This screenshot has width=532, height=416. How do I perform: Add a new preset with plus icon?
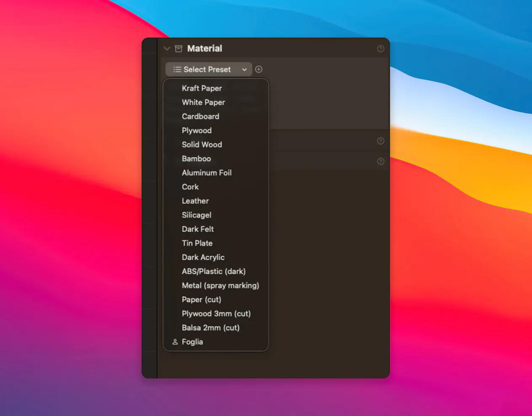[x=259, y=69]
